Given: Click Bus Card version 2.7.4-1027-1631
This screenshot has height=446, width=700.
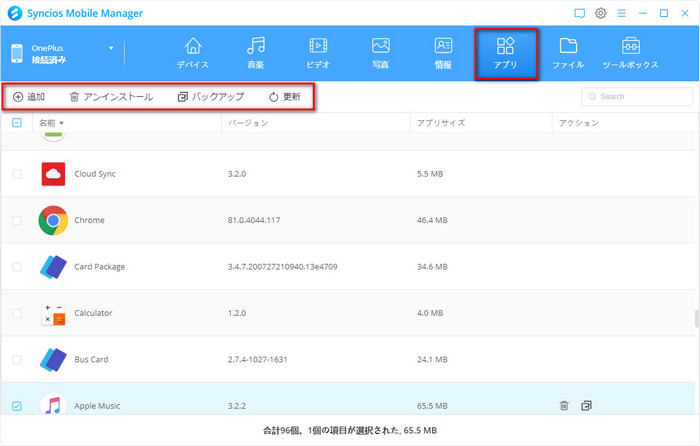Looking at the screenshot, I should coord(258,359).
